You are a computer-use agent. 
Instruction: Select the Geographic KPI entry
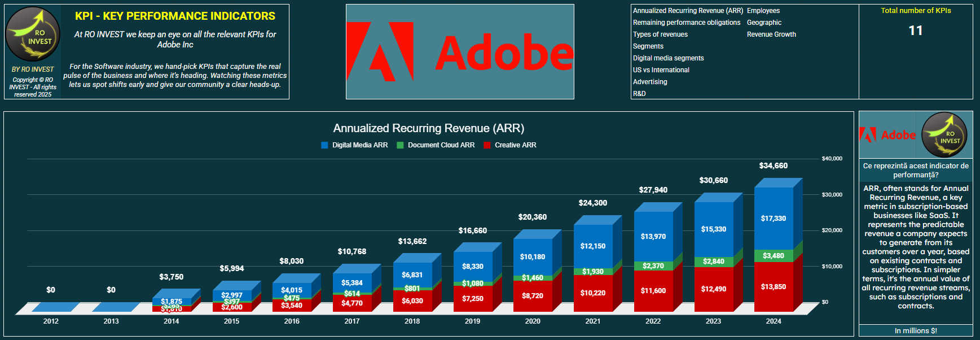tap(764, 23)
